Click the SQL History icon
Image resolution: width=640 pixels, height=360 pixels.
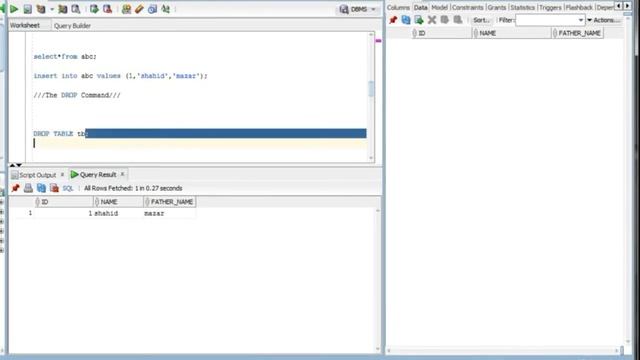pos(152,9)
